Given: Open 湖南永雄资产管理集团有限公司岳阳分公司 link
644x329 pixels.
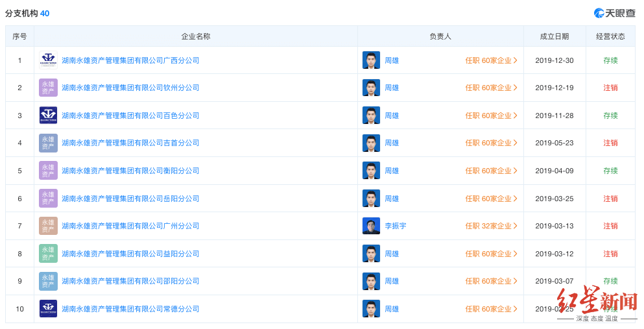Looking at the screenshot, I should 130,199.
